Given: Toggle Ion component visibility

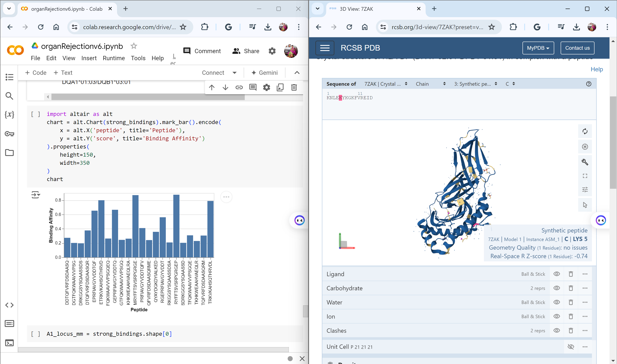Looking at the screenshot, I should coord(557,316).
